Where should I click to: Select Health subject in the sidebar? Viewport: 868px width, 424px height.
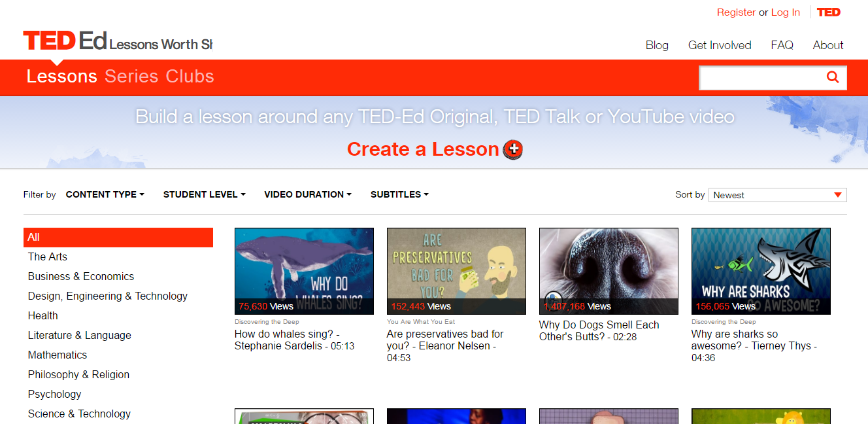click(43, 315)
